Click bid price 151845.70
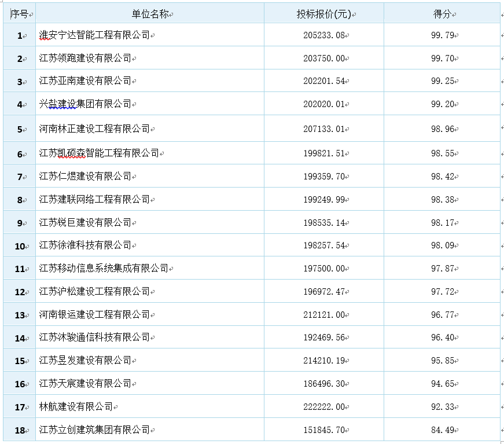 coord(324,430)
